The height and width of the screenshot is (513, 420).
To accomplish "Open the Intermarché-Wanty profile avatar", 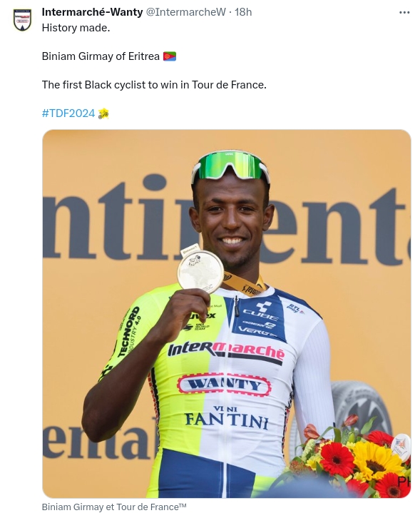I will coord(22,20).
